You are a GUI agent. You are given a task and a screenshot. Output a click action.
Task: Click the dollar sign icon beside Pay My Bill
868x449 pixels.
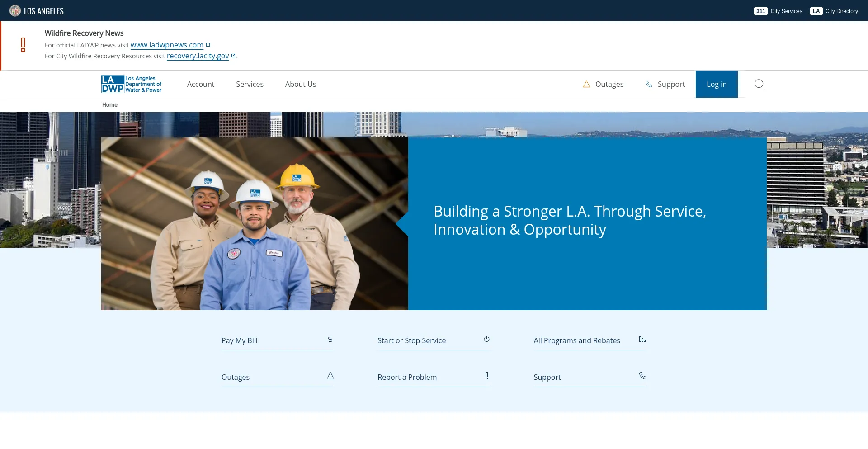click(330, 340)
